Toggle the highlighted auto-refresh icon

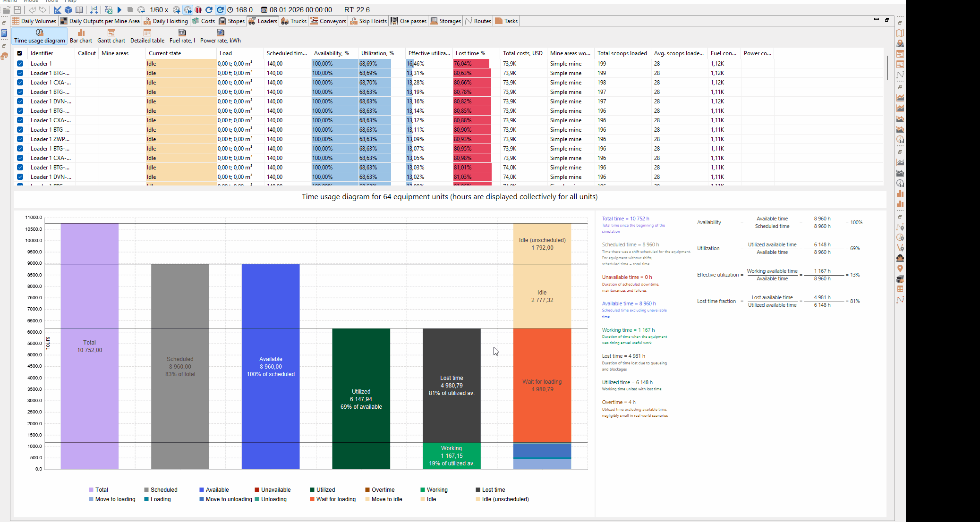click(x=221, y=10)
